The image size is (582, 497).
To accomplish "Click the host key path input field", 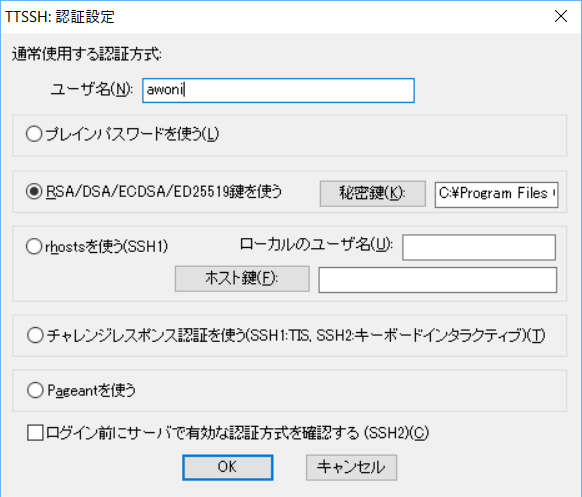I will 438,280.
